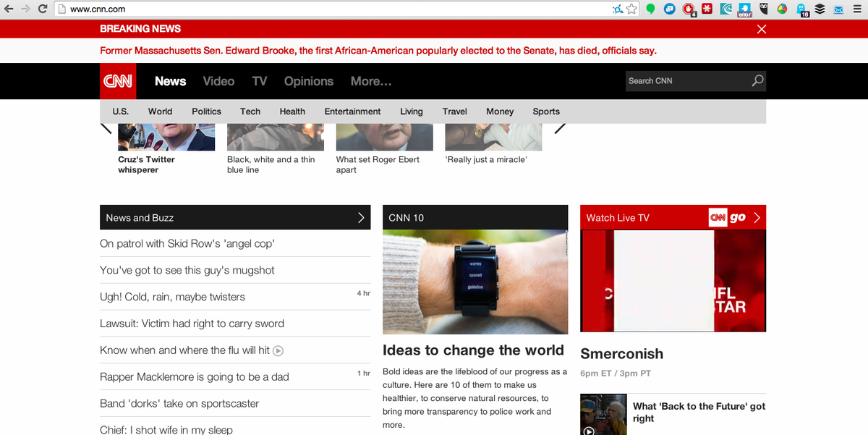Screen dimensions: 868x435
Task: Open the CNNgo logo button
Action: click(728, 217)
